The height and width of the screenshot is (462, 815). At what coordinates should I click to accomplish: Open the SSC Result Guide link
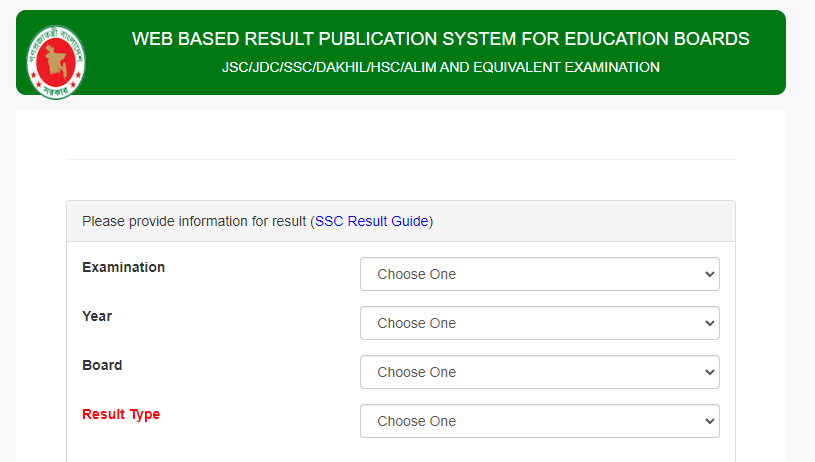(372, 221)
